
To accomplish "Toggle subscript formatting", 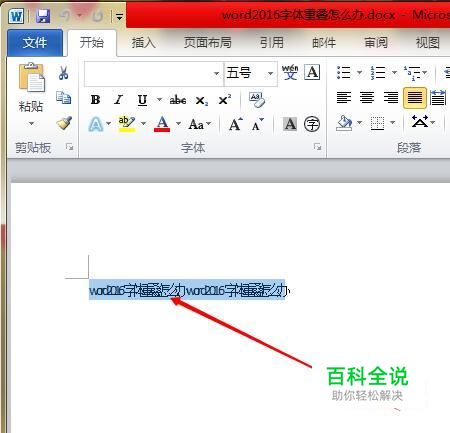I will click(x=202, y=100).
